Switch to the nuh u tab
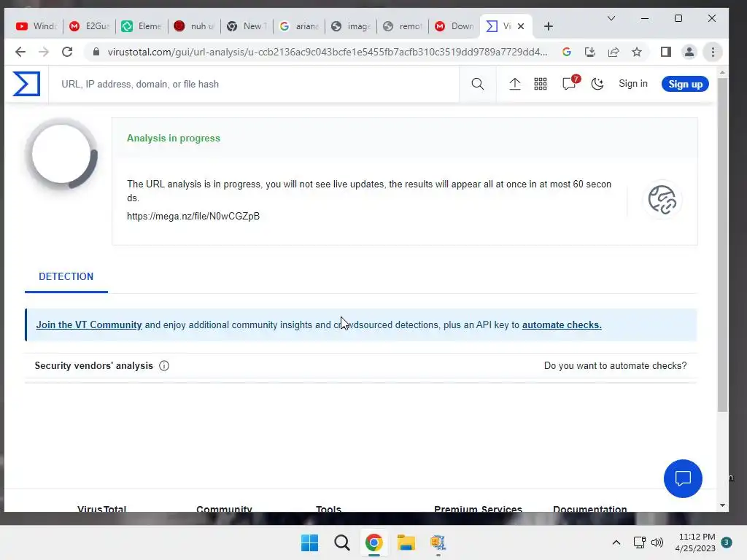The width and height of the screenshot is (747, 560). click(194, 26)
